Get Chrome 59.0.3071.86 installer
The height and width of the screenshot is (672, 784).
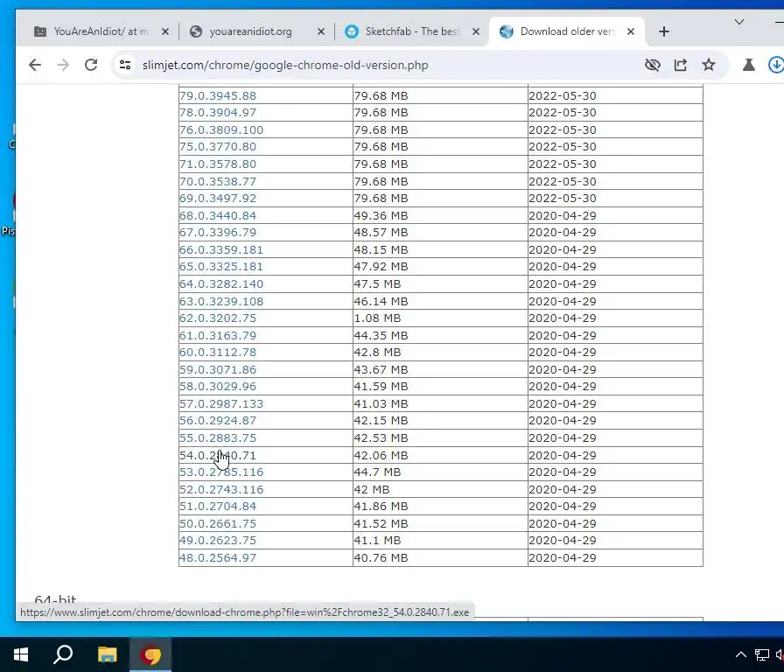pyautogui.click(x=218, y=369)
